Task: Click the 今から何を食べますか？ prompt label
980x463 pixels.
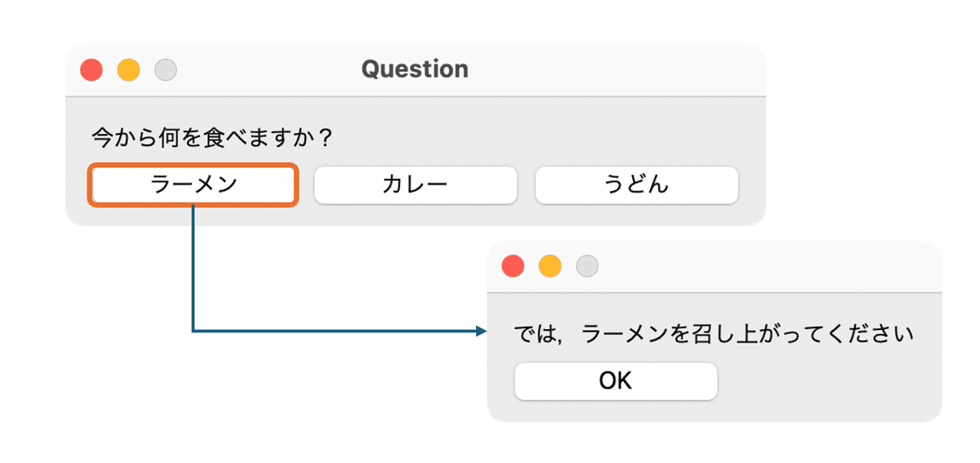Action: click(212, 137)
